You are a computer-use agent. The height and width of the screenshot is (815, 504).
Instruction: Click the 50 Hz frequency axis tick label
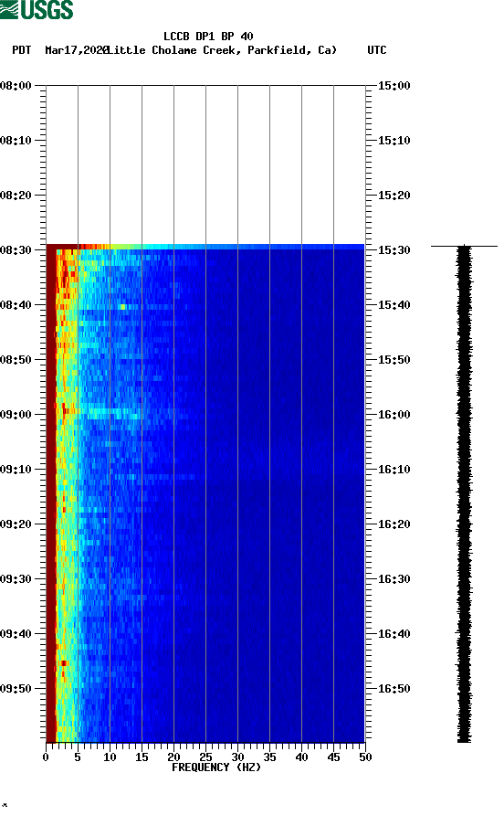365,757
